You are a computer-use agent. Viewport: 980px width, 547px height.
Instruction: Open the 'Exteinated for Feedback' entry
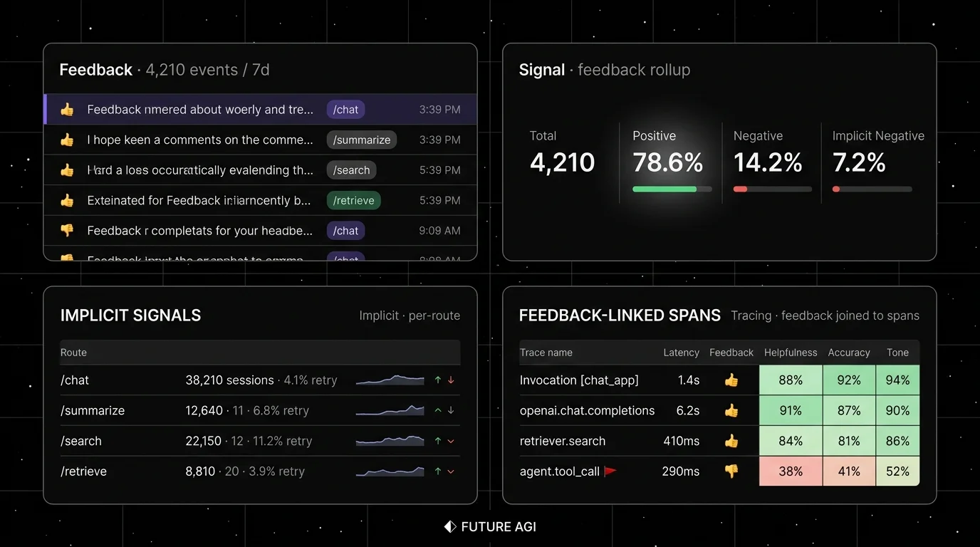coord(261,200)
